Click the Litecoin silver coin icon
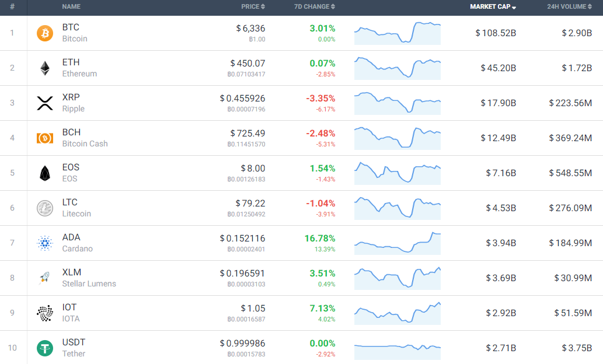Screen dimensions: 603x364 tap(45, 208)
